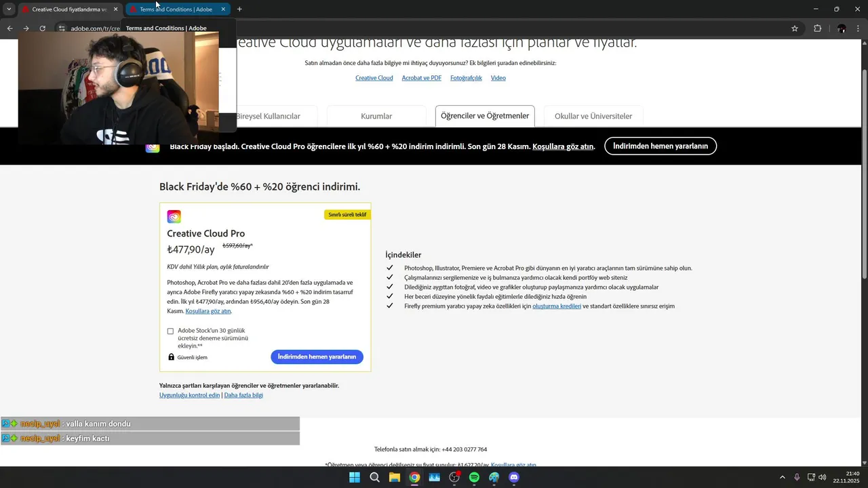
Task: Open the Creative Cloud info link
Action: coord(374,78)
